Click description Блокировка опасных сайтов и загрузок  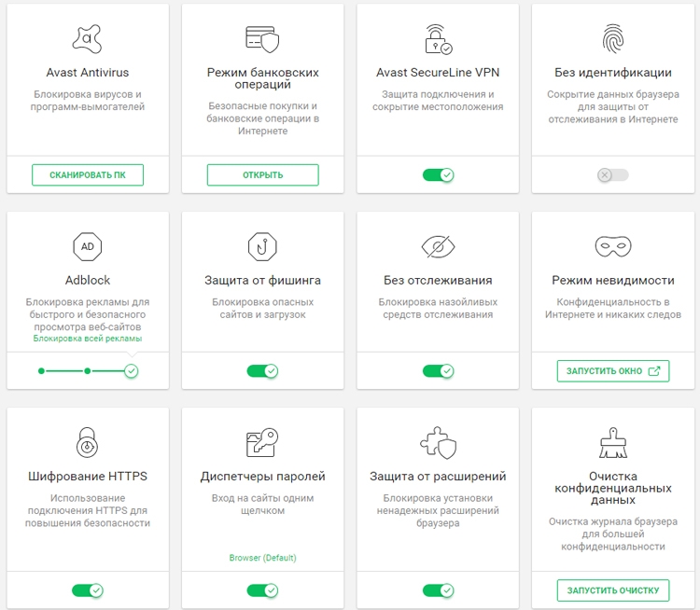coord(262,309)
